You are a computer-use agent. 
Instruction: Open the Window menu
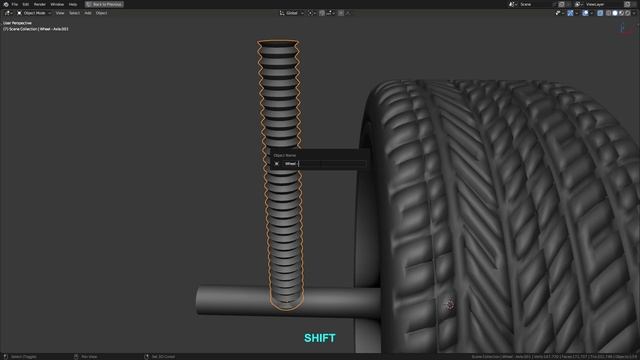click(x=57, y=4)
